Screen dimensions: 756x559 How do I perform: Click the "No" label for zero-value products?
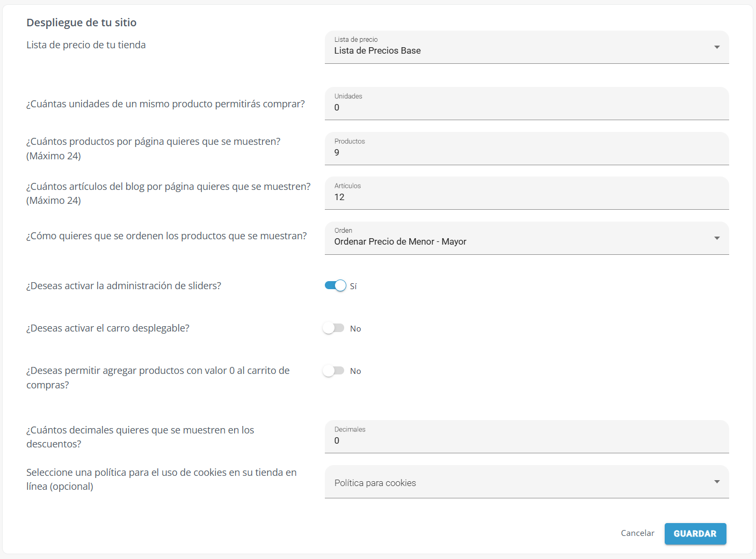click(355, 371)
